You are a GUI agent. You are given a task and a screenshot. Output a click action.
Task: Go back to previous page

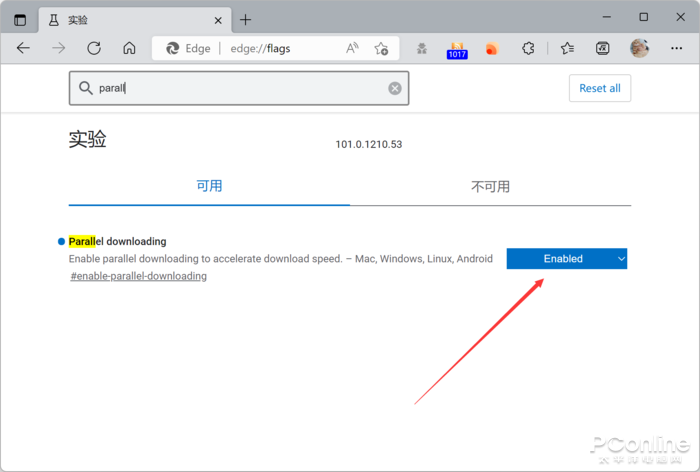click(23, 48)
